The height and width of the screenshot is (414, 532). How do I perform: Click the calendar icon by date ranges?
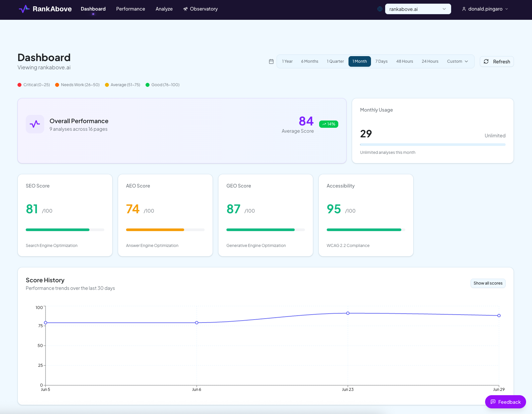tap(271, 61)
